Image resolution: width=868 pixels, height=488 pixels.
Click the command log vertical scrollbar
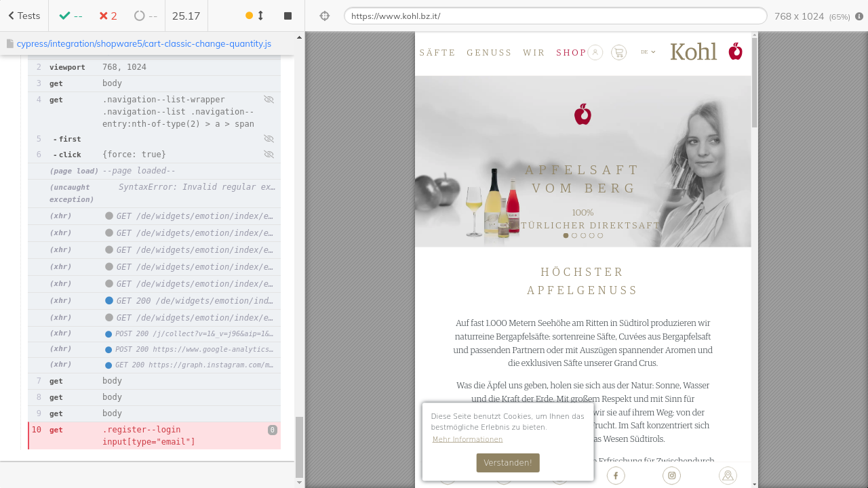coord(299,447)
